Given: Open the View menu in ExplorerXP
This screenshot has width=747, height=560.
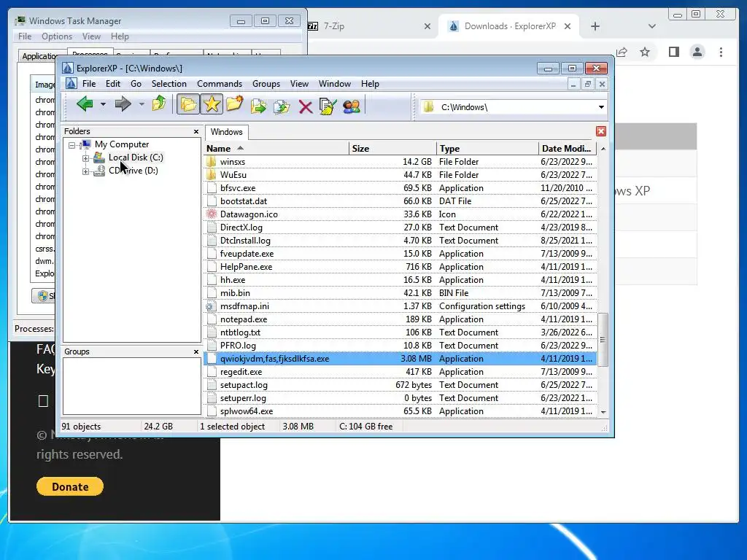Looking at the screenshot, I should coord(299,84).
